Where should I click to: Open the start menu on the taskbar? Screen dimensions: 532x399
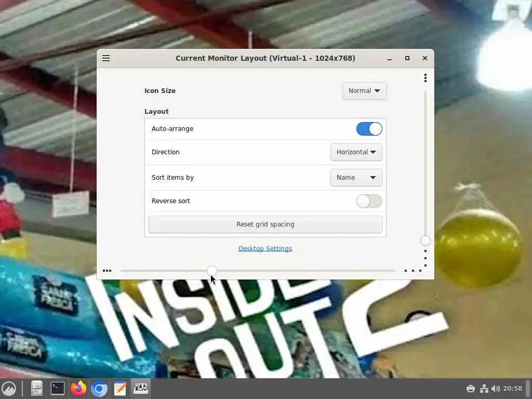point(9,389)
